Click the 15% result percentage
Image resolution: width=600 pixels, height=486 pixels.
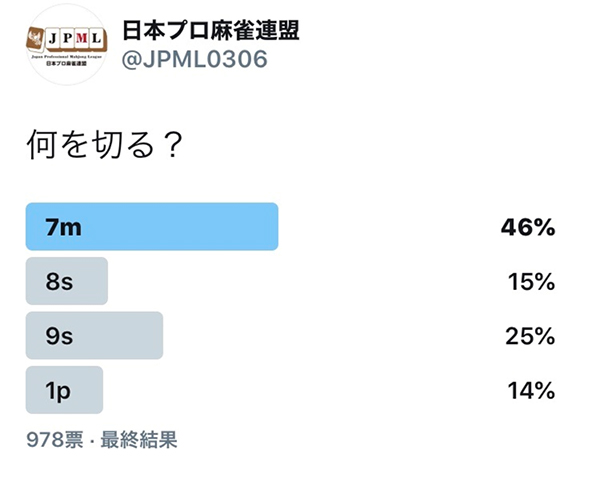[x=531, y=282]
